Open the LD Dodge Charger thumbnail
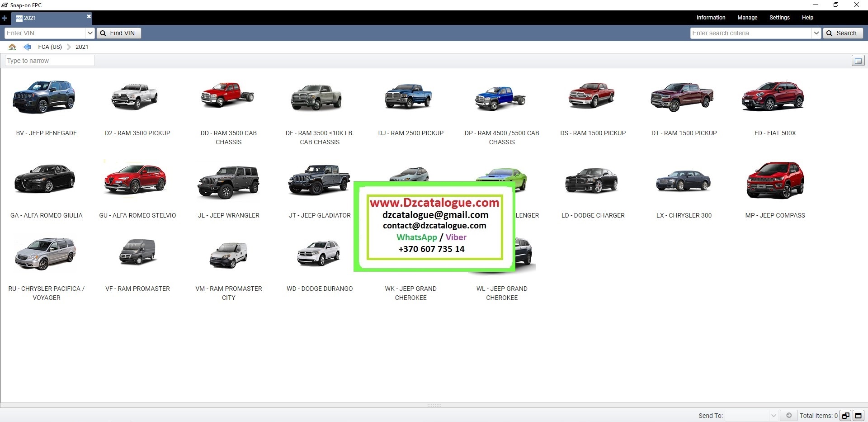The width and height of the screenshot is (868, 422). [592, 180]
